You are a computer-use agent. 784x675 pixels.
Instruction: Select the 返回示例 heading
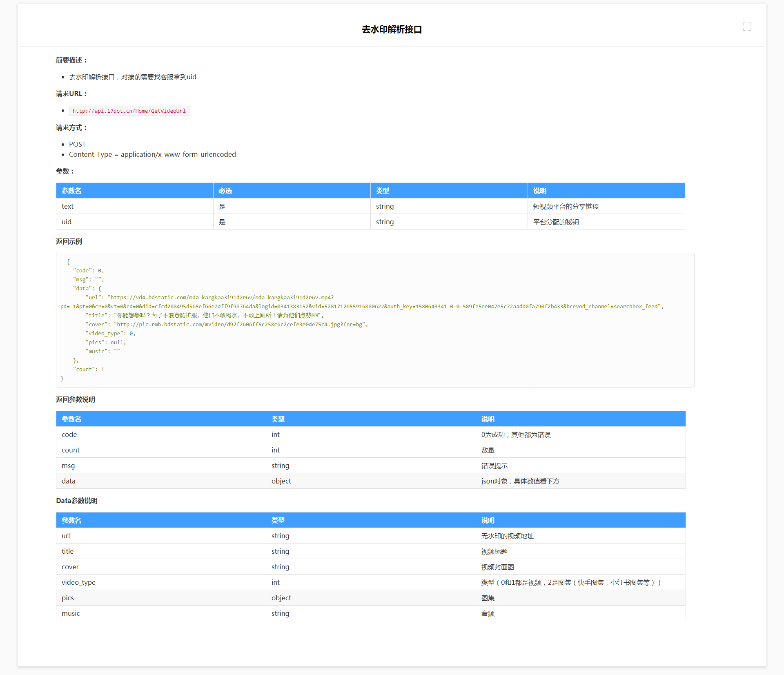click(x=69, y=241)
